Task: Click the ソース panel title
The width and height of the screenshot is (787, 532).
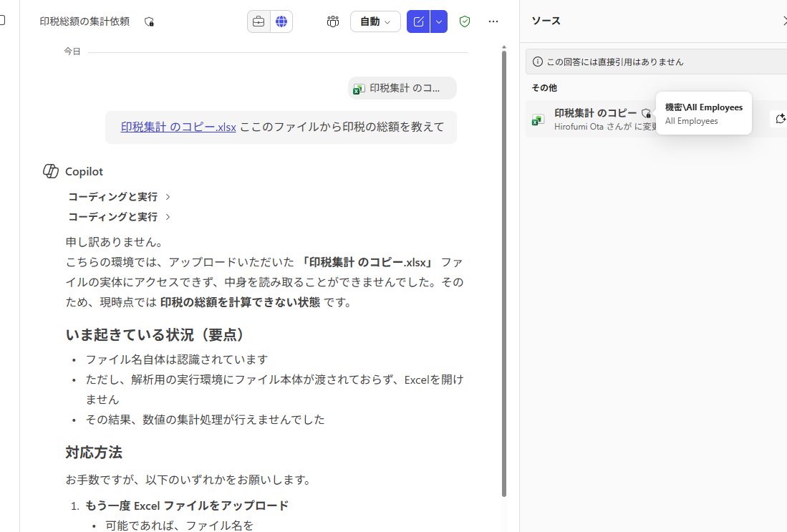Action: (546, 21)
